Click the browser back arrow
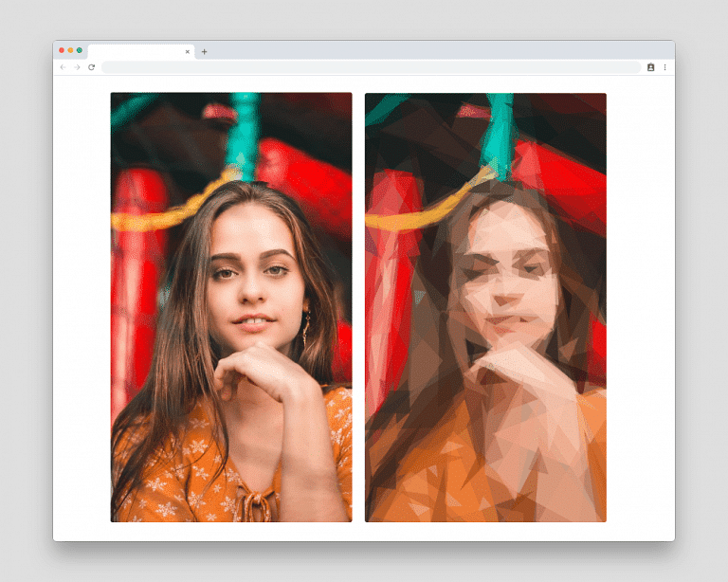The height and width of the screenshot is (582, 728). (64, 67)
